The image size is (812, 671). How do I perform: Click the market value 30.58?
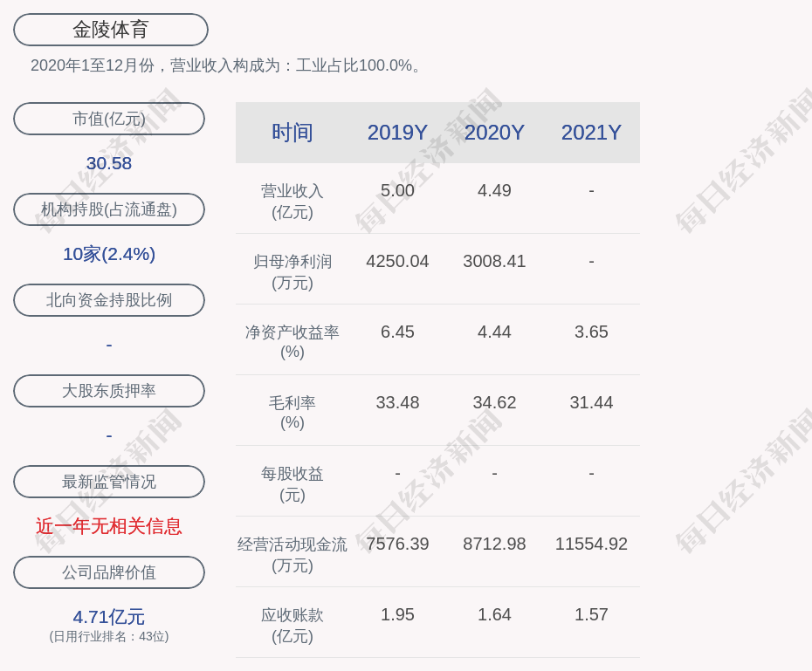(109, 163)
